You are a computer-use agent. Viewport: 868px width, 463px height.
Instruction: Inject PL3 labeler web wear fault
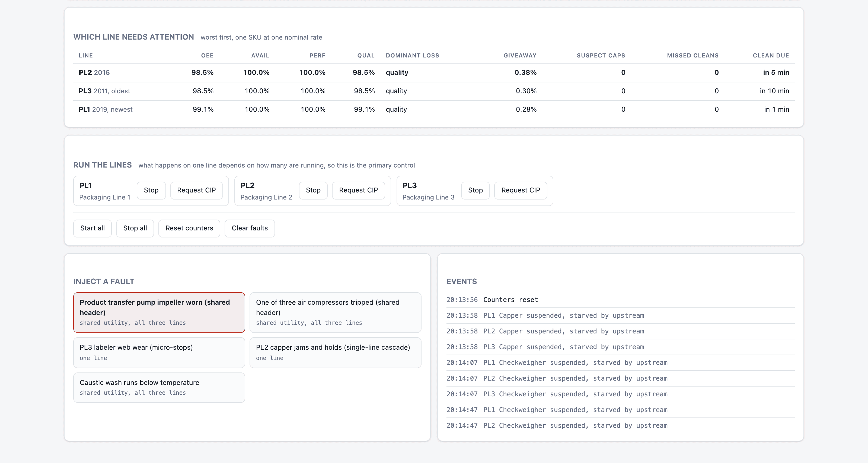coord(159,353)
